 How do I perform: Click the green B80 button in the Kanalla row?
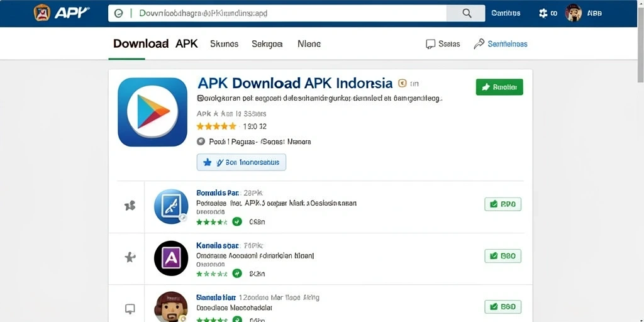(502, 255)
